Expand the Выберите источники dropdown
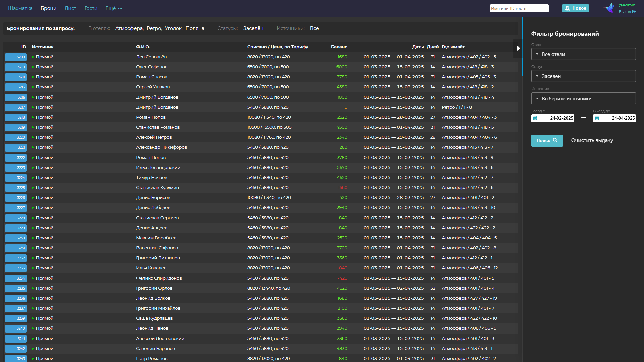The width and height of the screenshot is (644, 362). (x=583, y=98)
